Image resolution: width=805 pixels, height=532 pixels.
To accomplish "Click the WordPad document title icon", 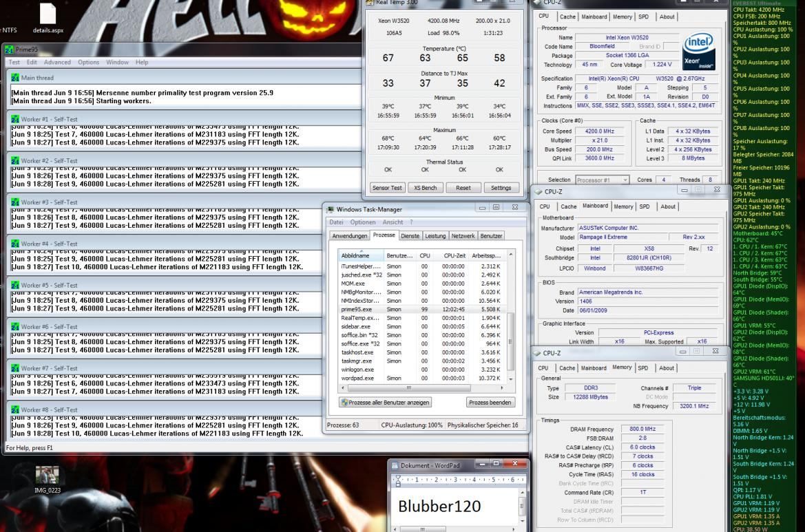I will tap(395, 465).
